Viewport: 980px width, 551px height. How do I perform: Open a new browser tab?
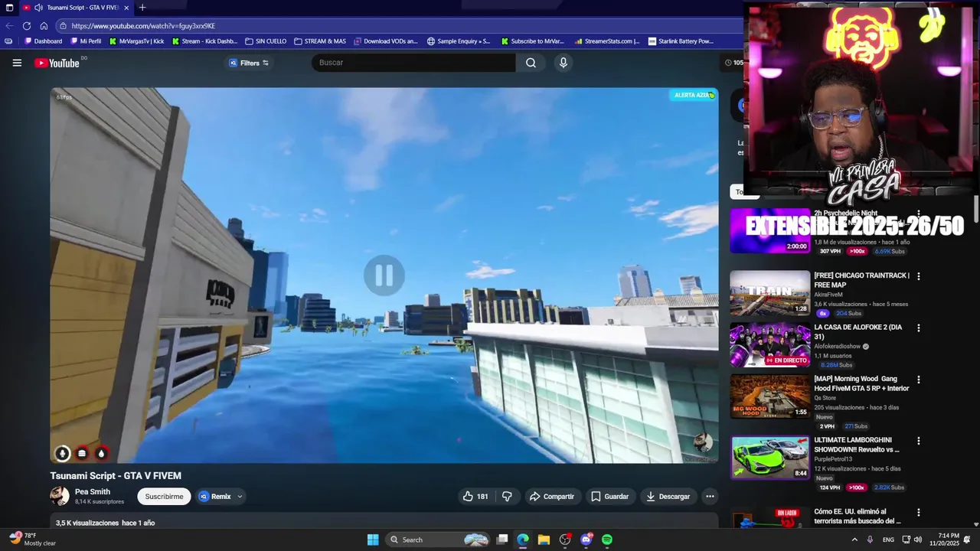pos(142,8)
